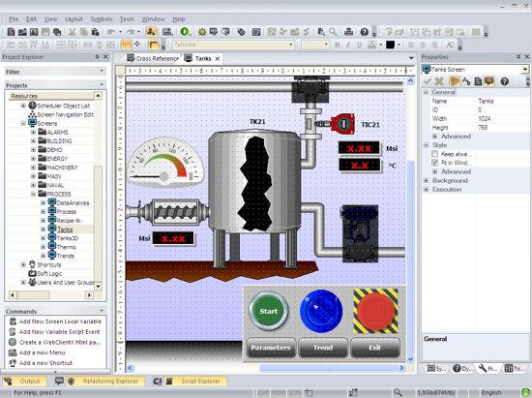Close the Tanks tab
532x398 pixels.
[x=218, y=59]
